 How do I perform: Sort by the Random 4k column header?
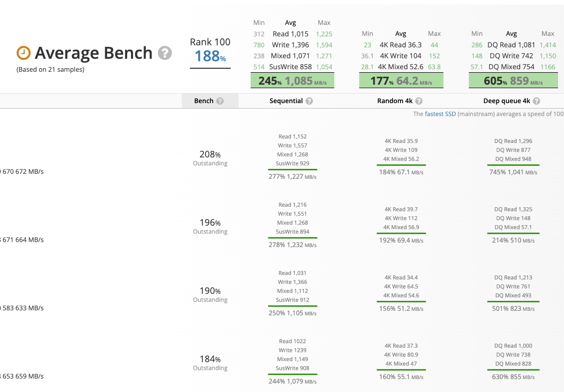pyautogui.click(x=395, y=101)
